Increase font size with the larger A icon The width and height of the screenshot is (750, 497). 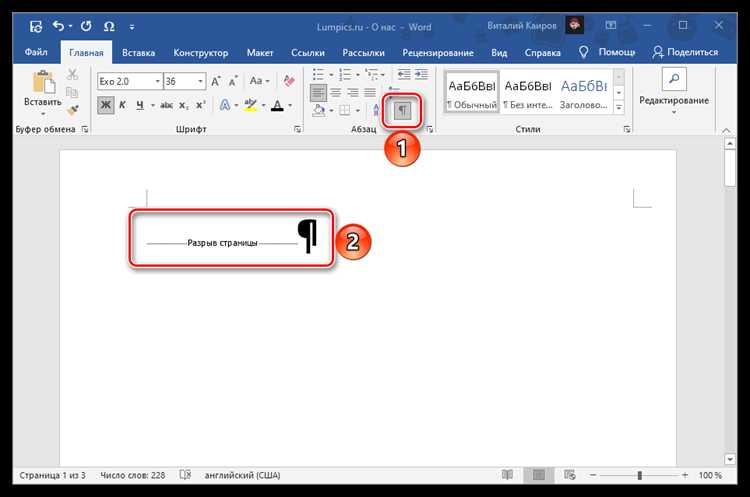click(216, 81)
